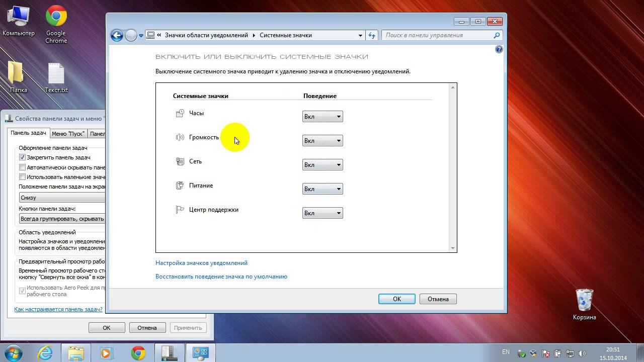Click Системные значки breadcrumb
Screen dimensions: 644x362
click(x=286, y=35)
